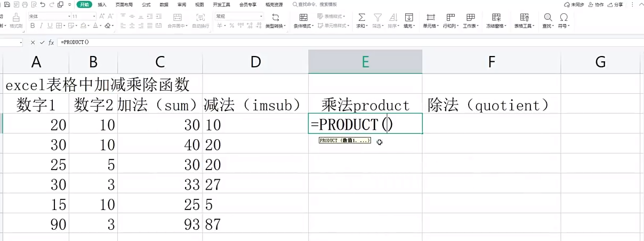Open Conditional Formatting (条件格式)

304,21
